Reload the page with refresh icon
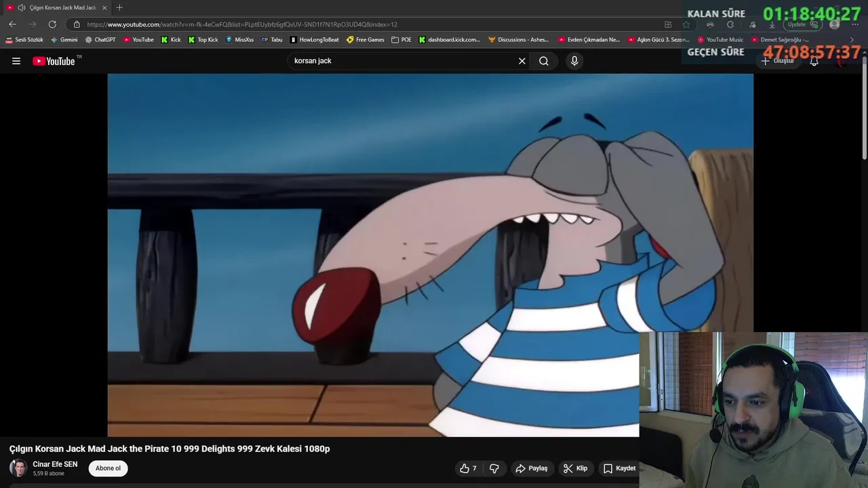The image size is (868, 488). (52, 24)
